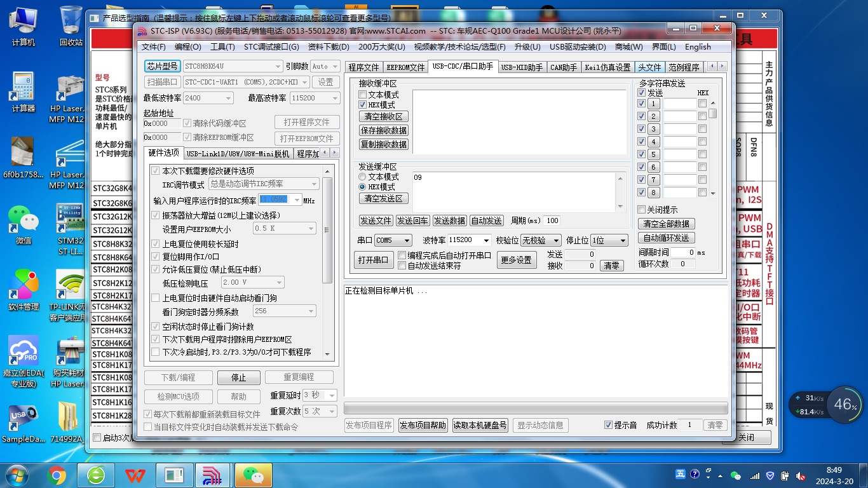Enable 文本模式 checkbox in 接收缓冲区
This screenshot has width=868, height=488.
point(362,95)
